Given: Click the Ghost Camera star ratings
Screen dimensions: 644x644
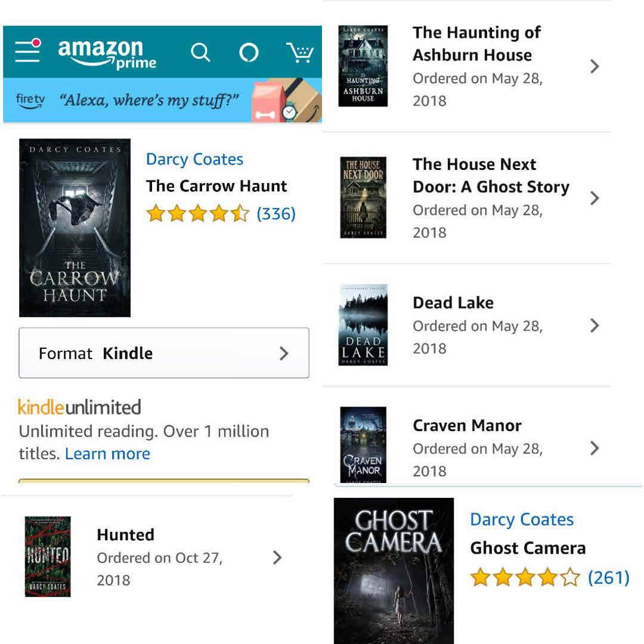Looking at the screenshot, I should 524,577.
